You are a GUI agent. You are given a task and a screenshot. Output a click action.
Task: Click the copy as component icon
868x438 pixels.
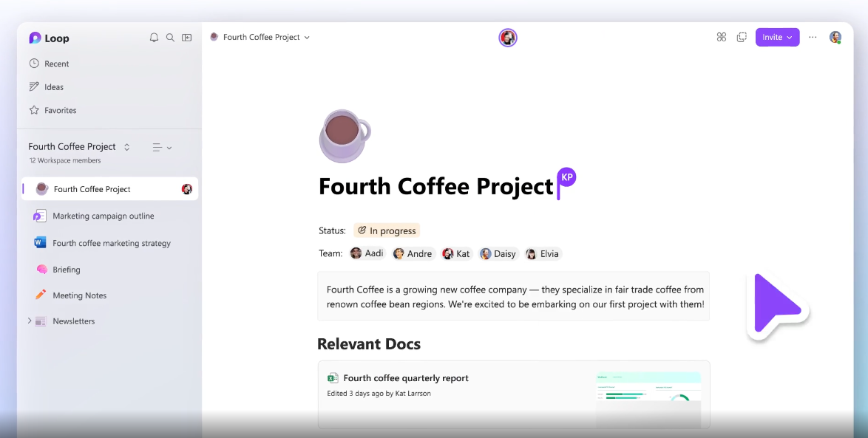[x=742, y=37]
